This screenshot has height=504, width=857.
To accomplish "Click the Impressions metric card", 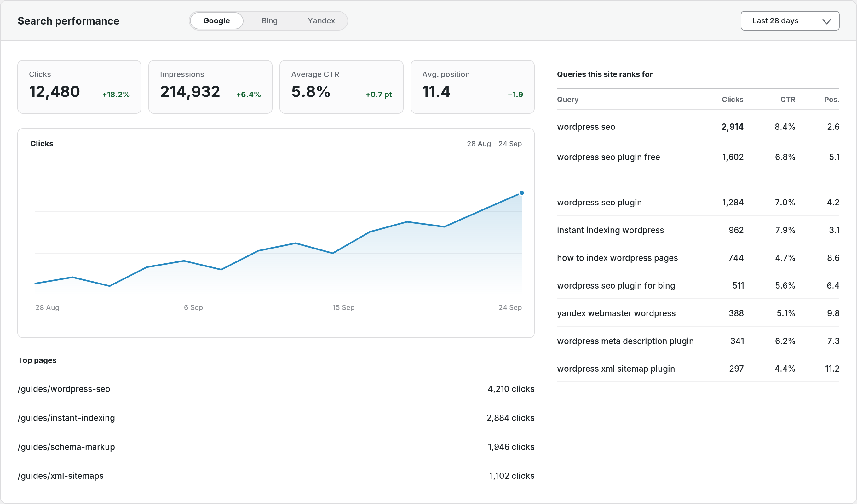I will 210,87.
